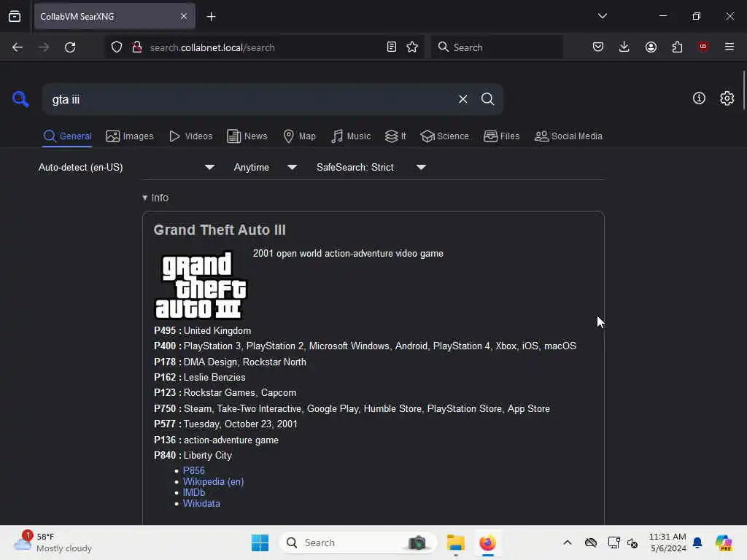Click the Firefox recent browsing view icon
Viewport: 747px width, 560px height.
(x=15, y=17)
